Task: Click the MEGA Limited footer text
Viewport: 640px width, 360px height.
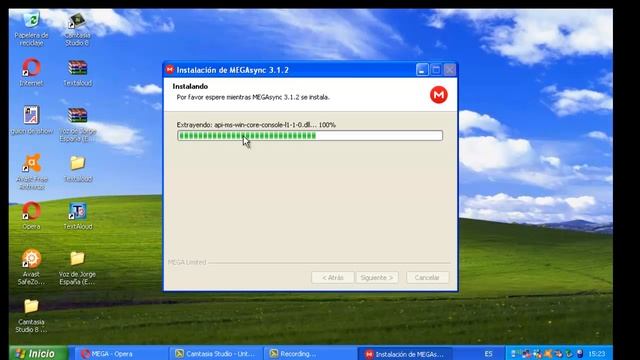Action: [x=187, y=262]
